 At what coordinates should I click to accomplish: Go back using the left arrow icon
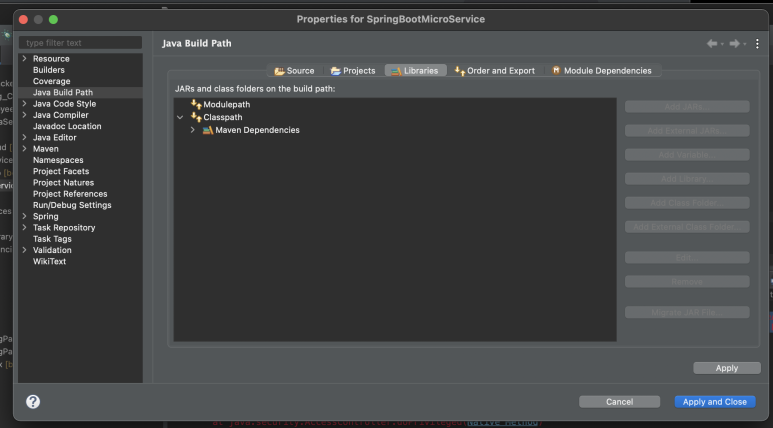712,43
